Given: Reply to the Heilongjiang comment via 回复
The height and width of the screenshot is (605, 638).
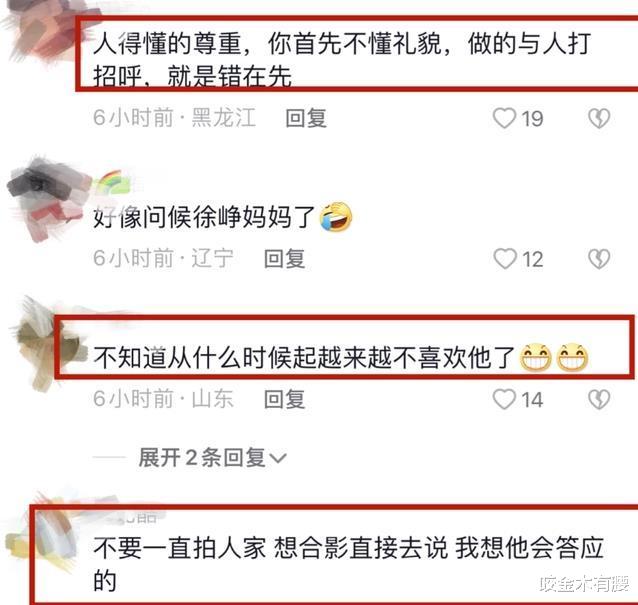Looking at the screenshot, I should (x=306, y=118).
